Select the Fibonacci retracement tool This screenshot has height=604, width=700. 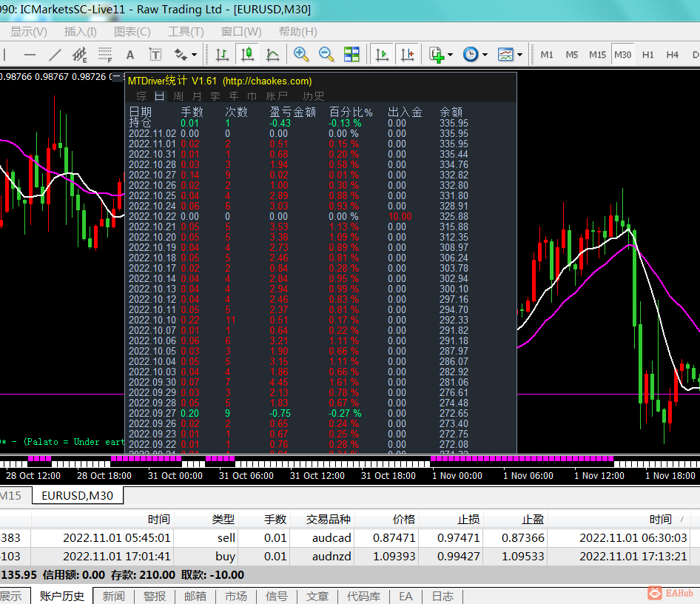[105, 55]
